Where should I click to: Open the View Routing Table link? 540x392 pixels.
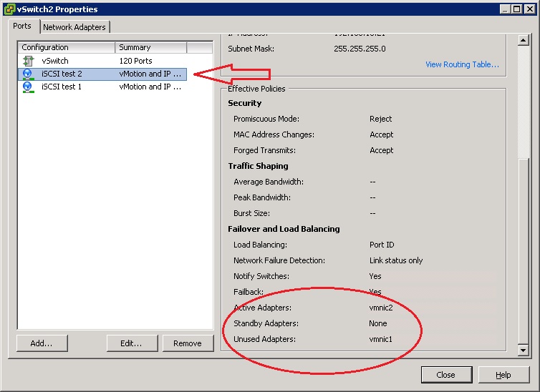[x=462, y=64]
